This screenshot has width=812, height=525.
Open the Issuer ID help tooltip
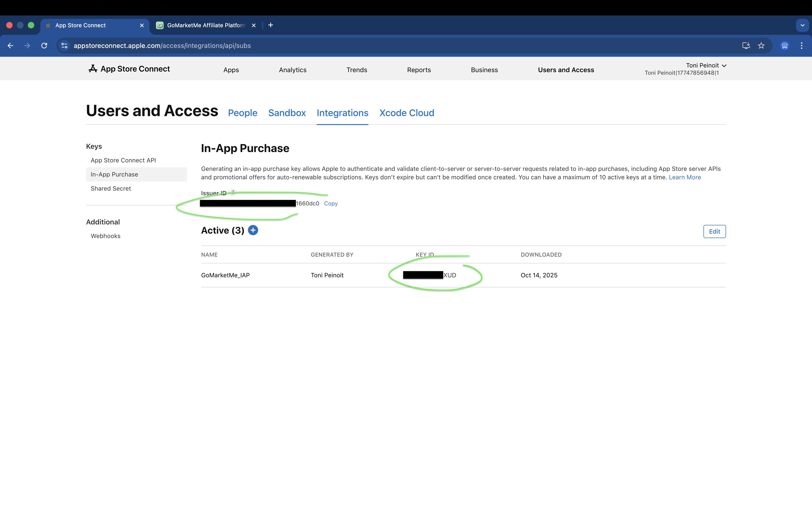click(233, 193)
